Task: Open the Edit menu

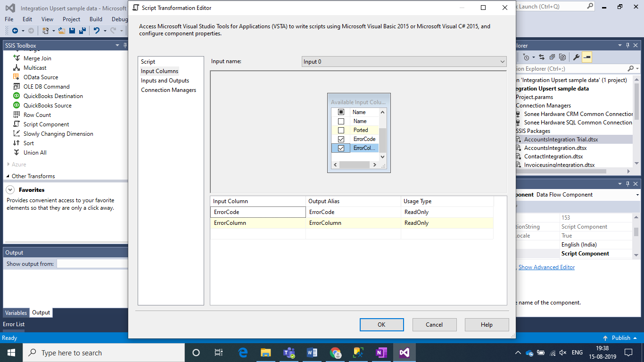Action: (x=27, y=19)
